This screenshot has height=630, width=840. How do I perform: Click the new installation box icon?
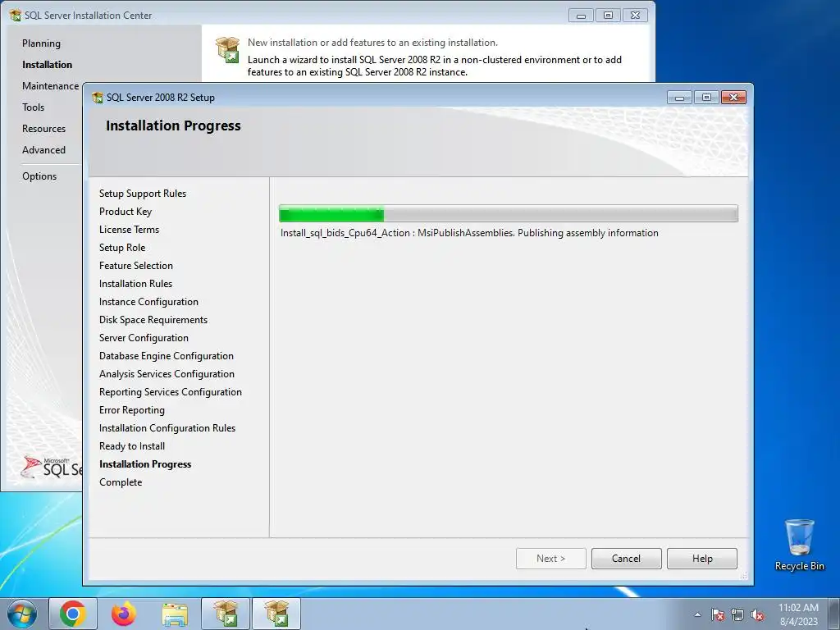click(x=228, y=49)
